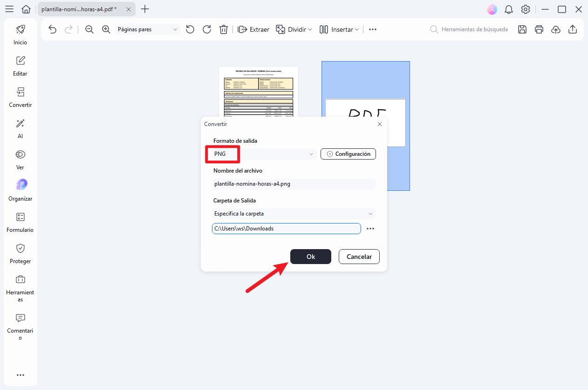Zoom in with the plus magnifier
The image size is (588, 390).
106,29
